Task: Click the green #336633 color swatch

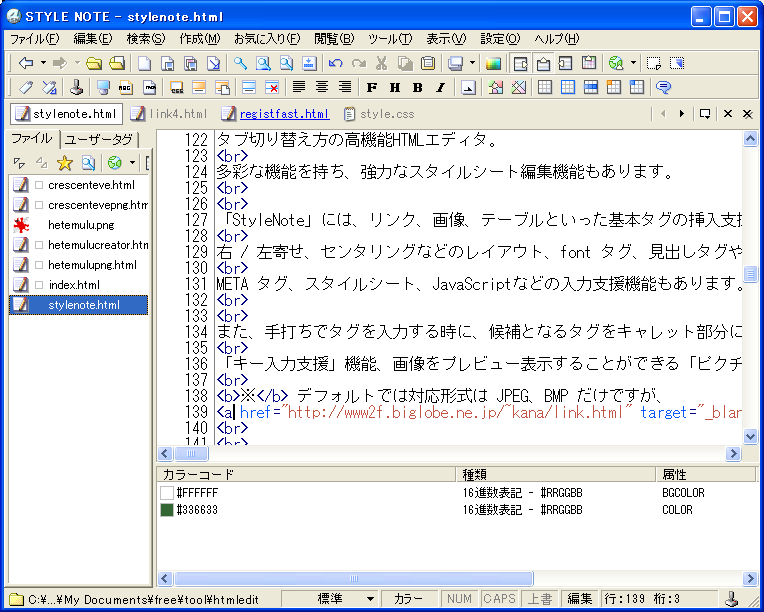Action: (x=167, y=510)
